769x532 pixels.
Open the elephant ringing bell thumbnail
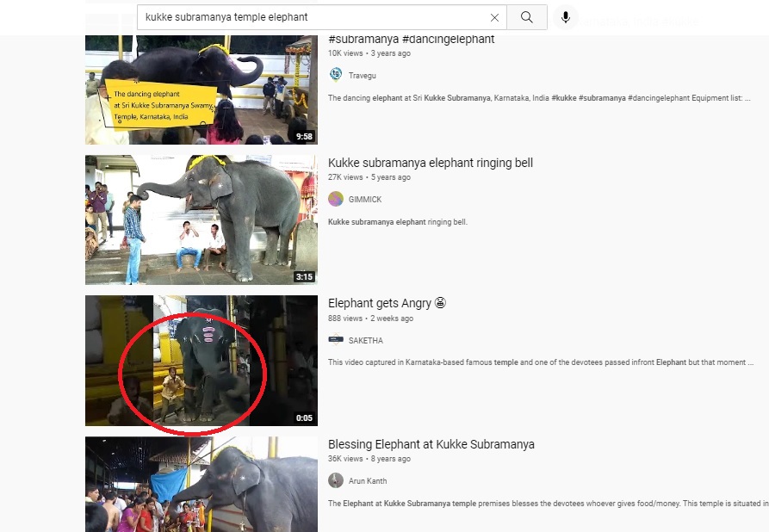[x=202, y=220]
